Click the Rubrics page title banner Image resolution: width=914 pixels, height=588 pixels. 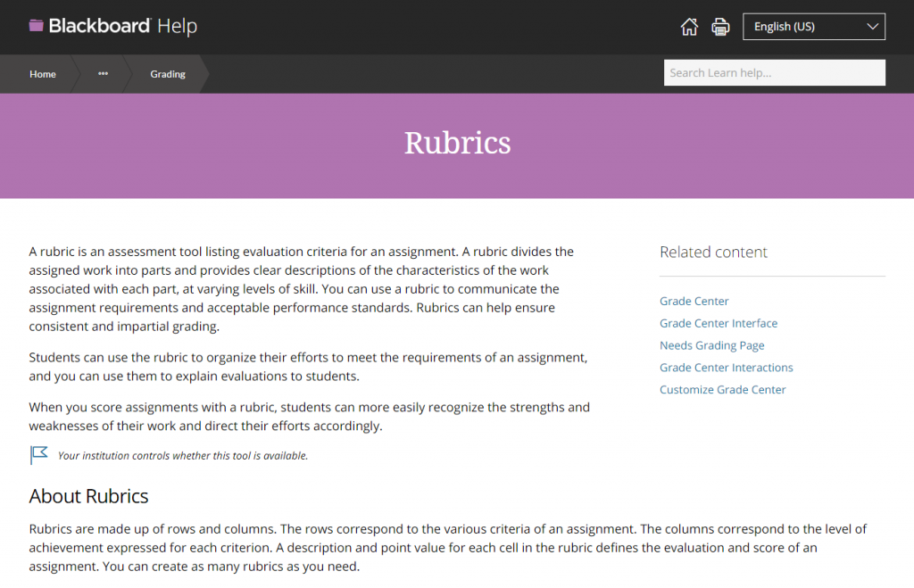(457, 143)
